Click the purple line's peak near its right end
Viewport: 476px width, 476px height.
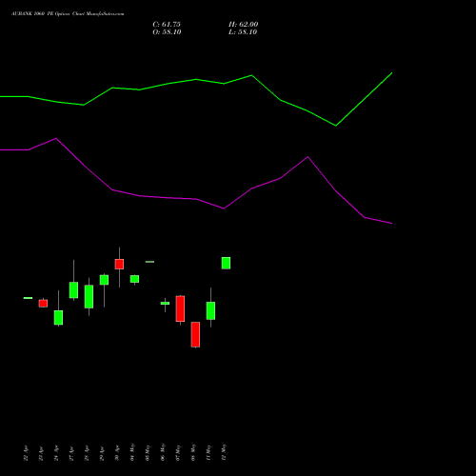pyautogui.click(x=307, y=157)
